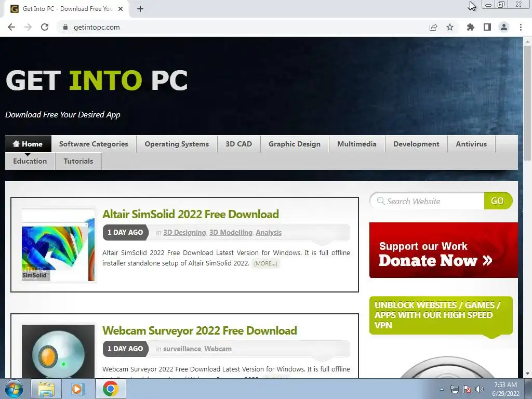532x399 pixels.
Task: Open the Action Center flag icon
Action: coord(467,389)
